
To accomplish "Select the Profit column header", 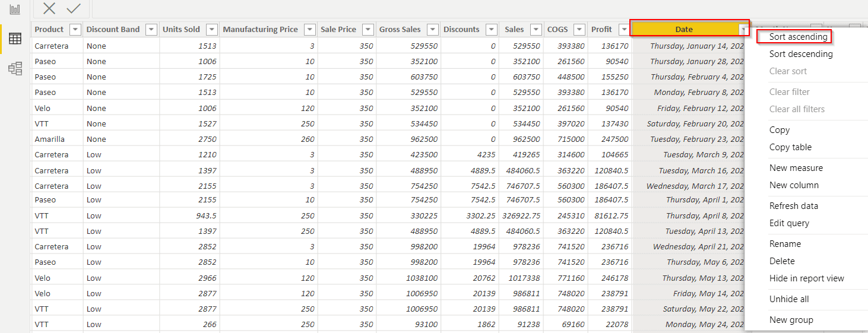I will 601,30.
